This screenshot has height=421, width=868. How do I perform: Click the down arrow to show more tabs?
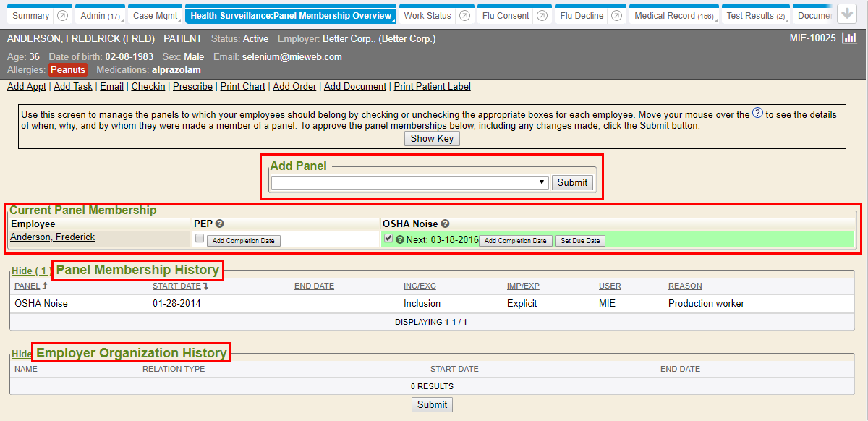(846, 14)
